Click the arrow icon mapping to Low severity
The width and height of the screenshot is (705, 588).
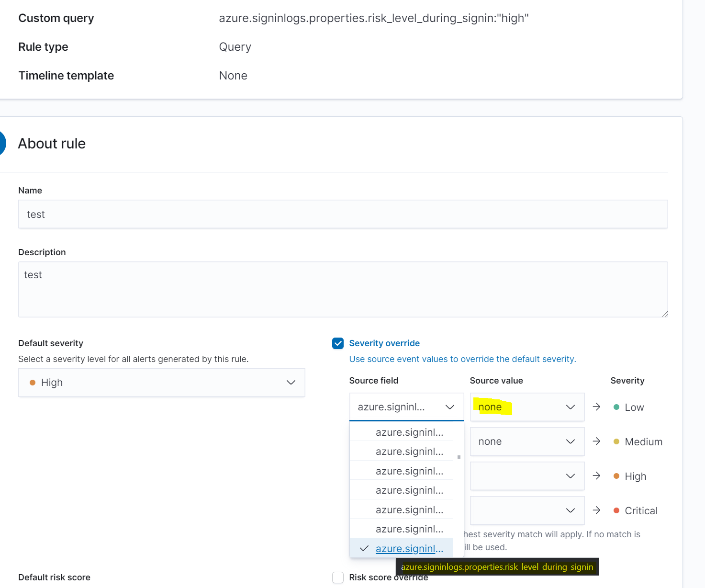596,407
